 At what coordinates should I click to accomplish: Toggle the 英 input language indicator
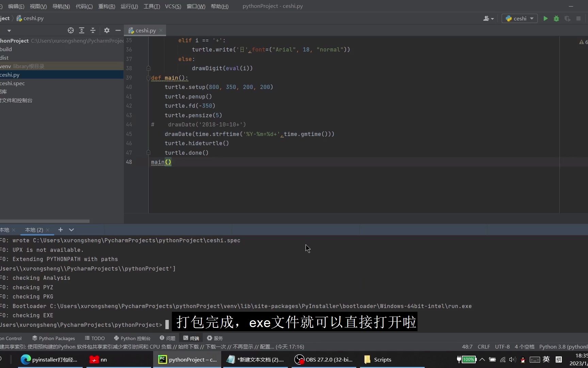point(546,359)
